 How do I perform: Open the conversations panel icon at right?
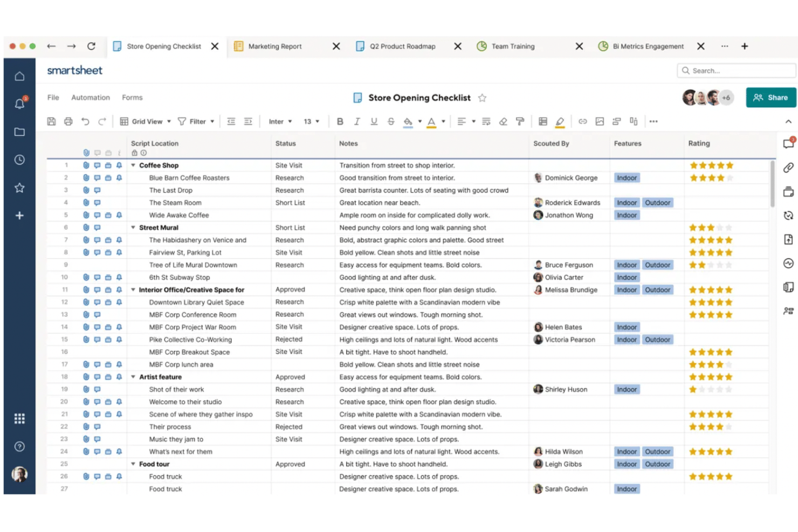789,143
